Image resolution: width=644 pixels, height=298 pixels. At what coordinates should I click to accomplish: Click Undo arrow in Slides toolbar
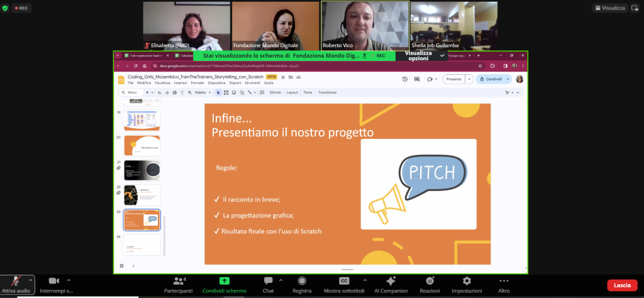(x=160, y=92)
